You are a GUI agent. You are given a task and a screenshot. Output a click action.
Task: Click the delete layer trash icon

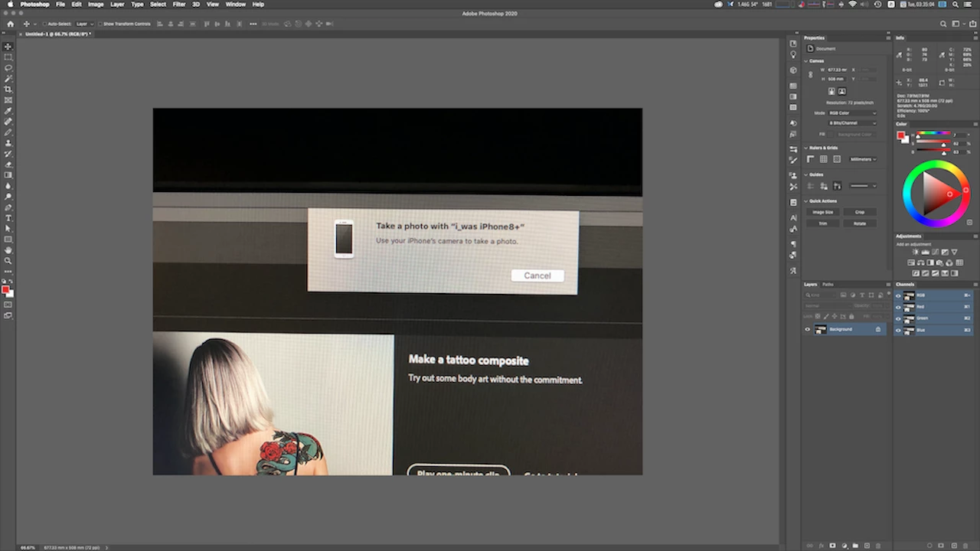(x=878, y=546)
